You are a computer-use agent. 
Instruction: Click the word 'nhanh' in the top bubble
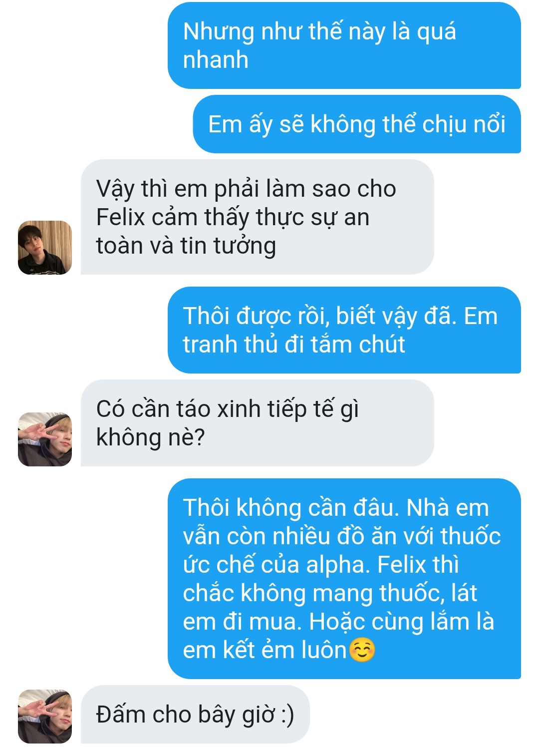(216, 60)
